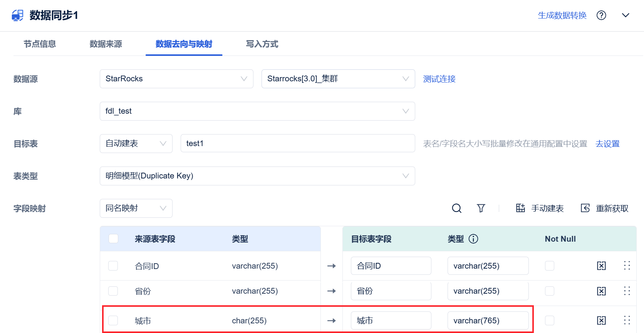Edit the 省份 target field name
644x333 pixels.
pos(391,291)
